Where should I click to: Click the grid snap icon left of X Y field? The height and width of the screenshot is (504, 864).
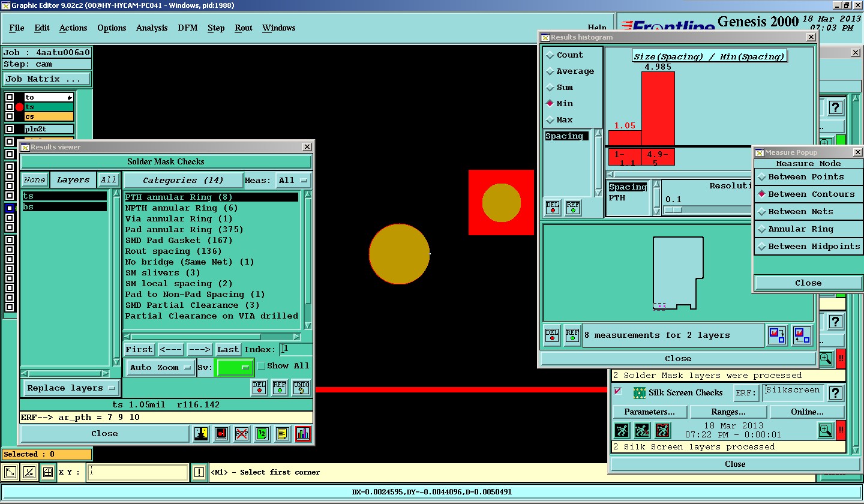point(48,473)
